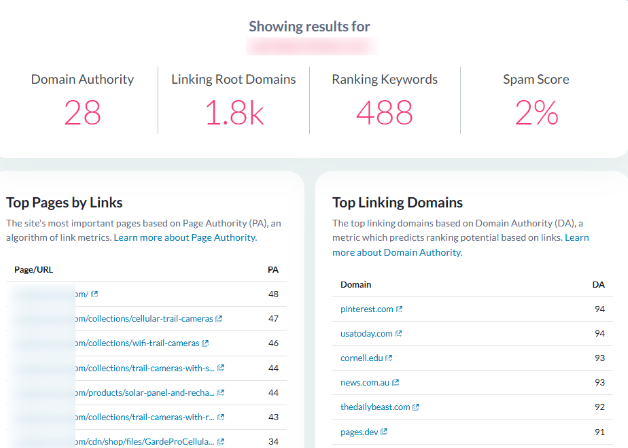Click external icon on cellular-trail-cameras URL row
Viewport: 628px width, 448px height.
219,318
